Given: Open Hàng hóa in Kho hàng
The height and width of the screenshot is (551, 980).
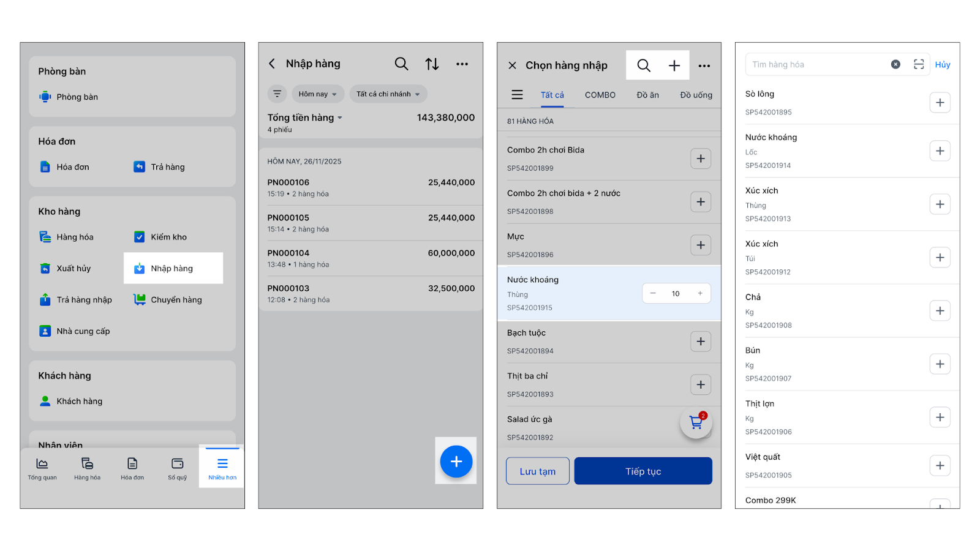Looking at the screenshot, I should [x=66, y=237].
